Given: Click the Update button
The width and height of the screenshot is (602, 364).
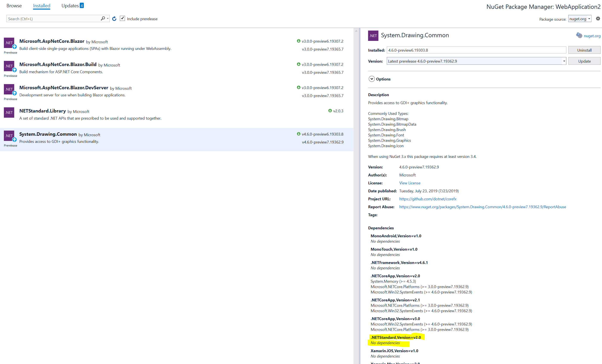Looking at the screenshot, I should (584, 61).
